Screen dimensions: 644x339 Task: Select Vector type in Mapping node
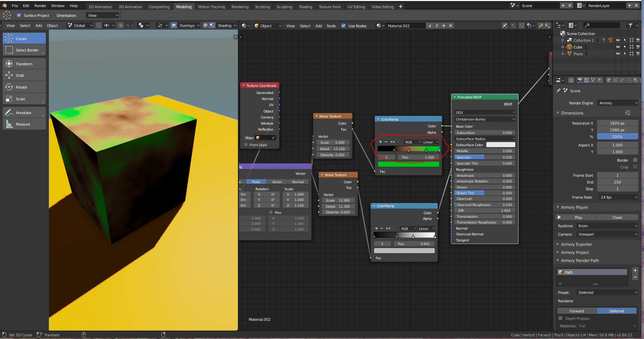(x=277, y=182)
